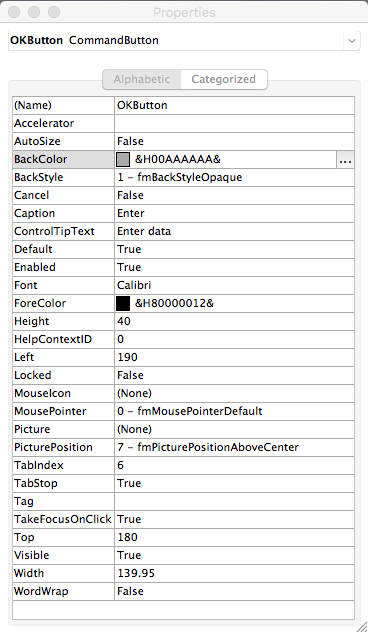Click the black ForeColor swatch
Screen dimensions: 368x633
click(123, 303)
